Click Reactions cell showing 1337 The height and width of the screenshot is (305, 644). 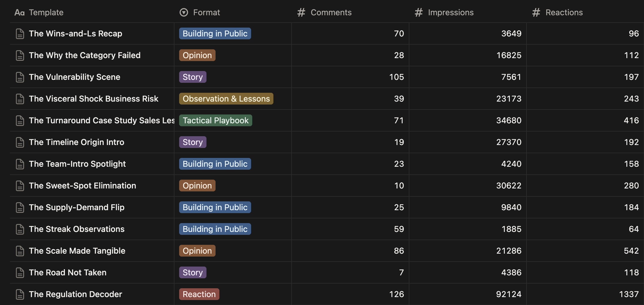click(585, 294)
